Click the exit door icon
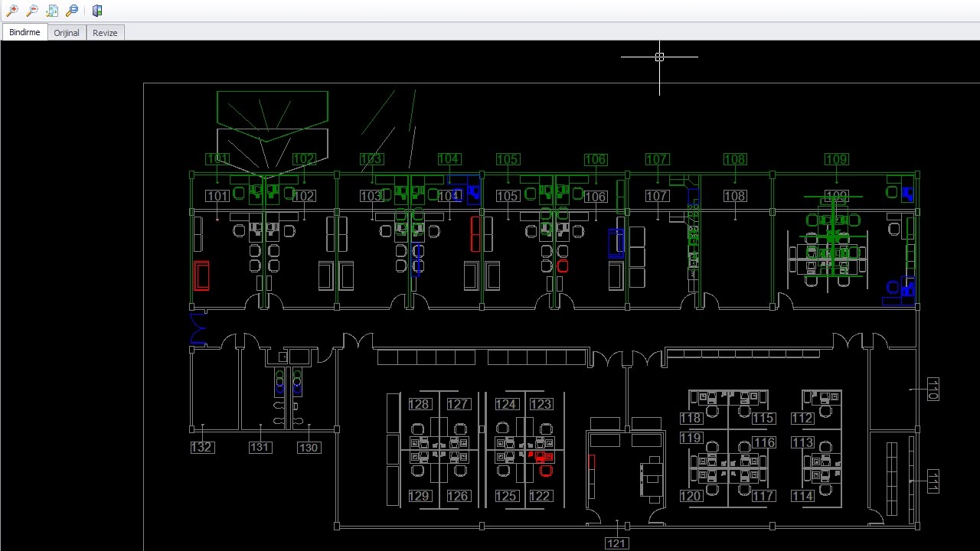Viewport: 980px width, 551px height. tap(97, 11)
